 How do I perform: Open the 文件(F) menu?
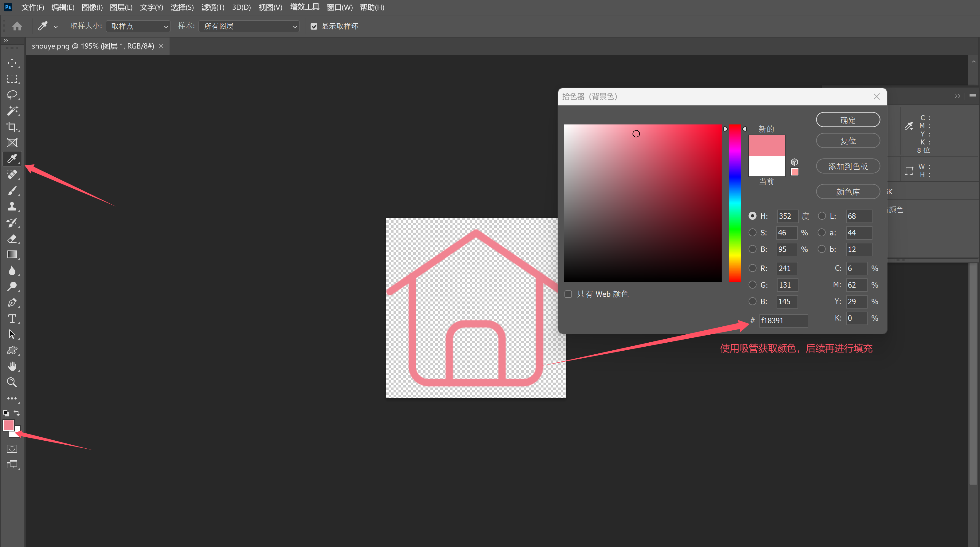tap(33, 7)
